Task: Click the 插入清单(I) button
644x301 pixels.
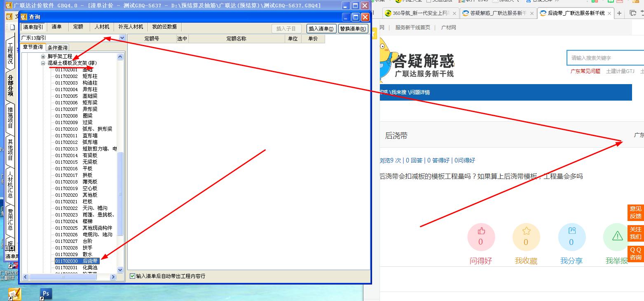Action: pyautogui.click(x=321, y=28)
